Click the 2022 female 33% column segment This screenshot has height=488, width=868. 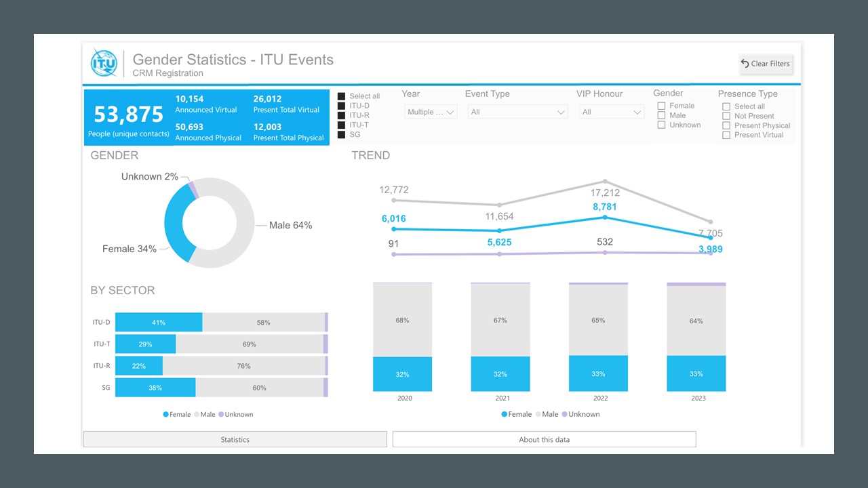click(598, 373)
